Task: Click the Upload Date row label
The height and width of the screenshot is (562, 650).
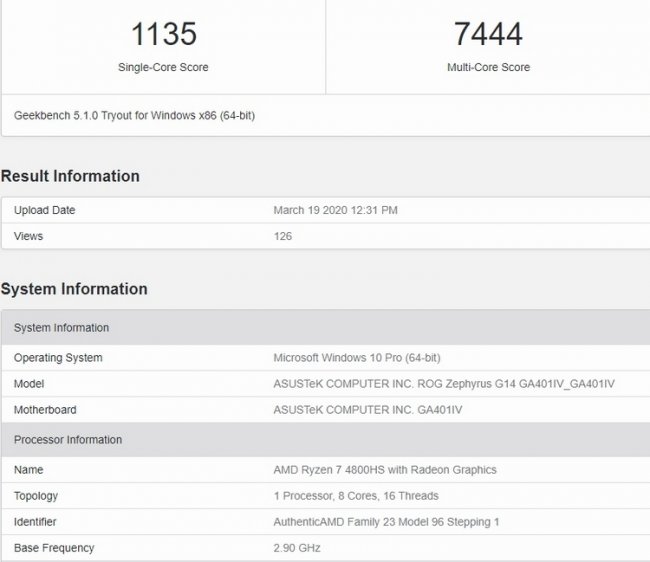Action: click(x=44, y=210)
